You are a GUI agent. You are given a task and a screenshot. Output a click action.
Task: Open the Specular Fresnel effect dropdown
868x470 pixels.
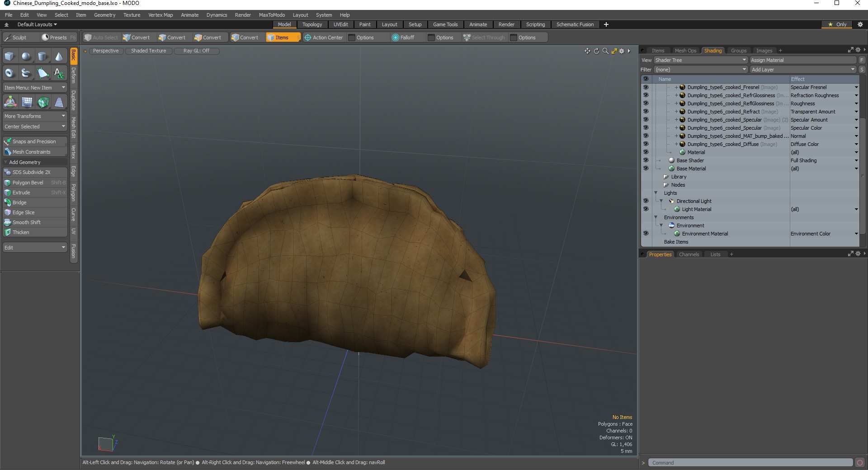click(856, 87)
